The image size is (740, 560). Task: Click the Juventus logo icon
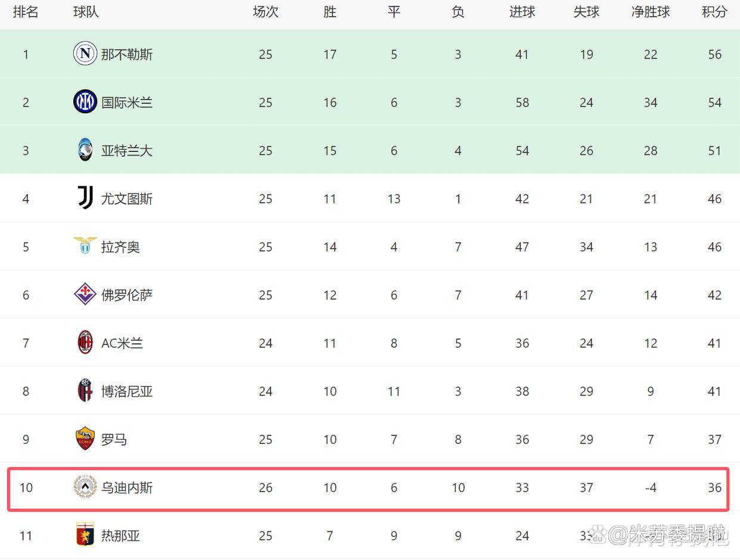pyautogui.click(x=85, y=198)
